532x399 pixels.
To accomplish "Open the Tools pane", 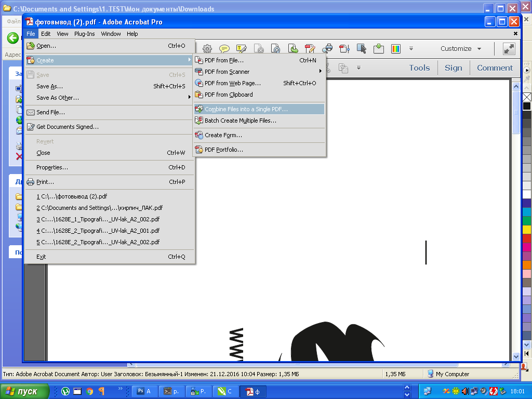I will click(x=419, y=68).
